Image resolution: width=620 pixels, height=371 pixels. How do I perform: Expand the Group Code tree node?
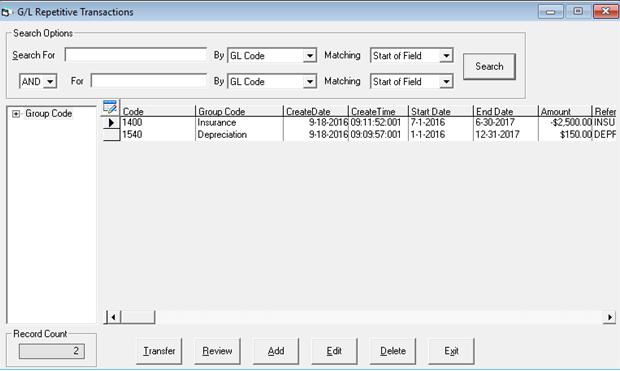[x=15, y=114]
